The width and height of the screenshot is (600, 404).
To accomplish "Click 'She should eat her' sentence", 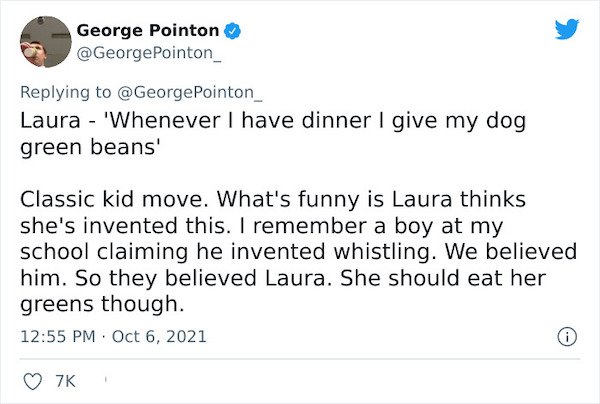I will coord(443,278).
